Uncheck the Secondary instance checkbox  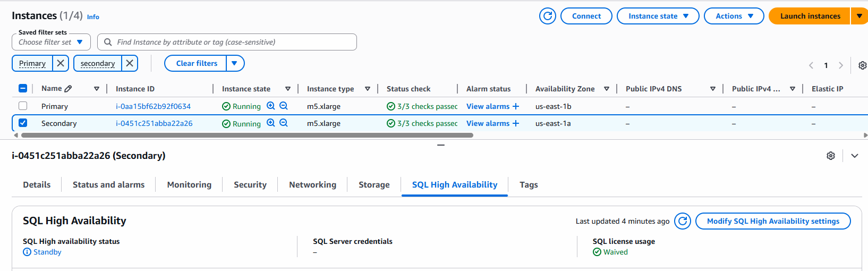(23, 123)
